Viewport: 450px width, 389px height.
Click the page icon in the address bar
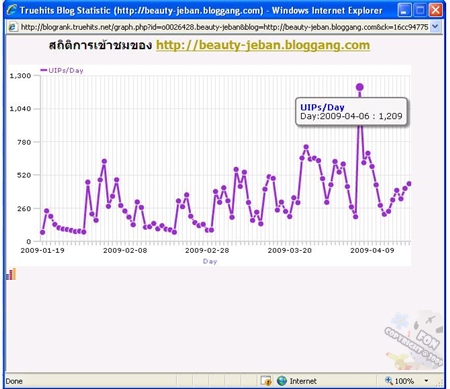tap(13, 27)
